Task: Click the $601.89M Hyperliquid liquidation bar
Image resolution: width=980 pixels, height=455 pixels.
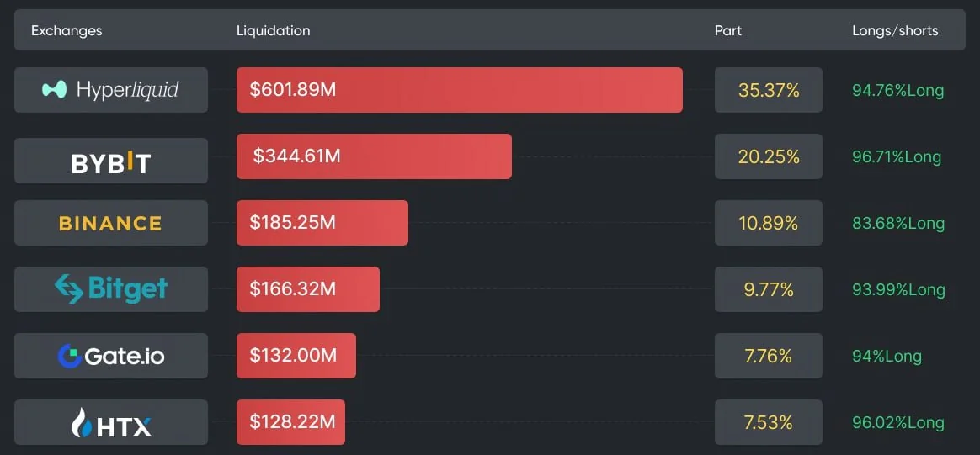Action: tap(459, 90)
